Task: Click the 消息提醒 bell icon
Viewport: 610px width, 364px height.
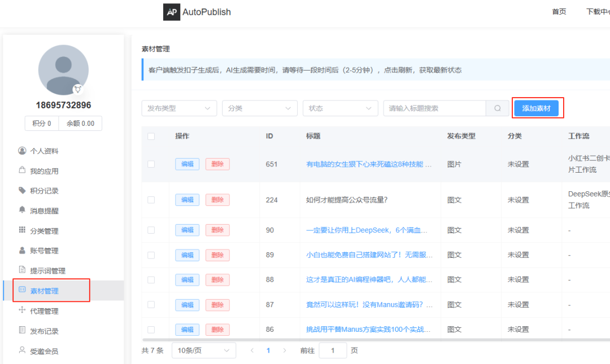Action: 22,210
